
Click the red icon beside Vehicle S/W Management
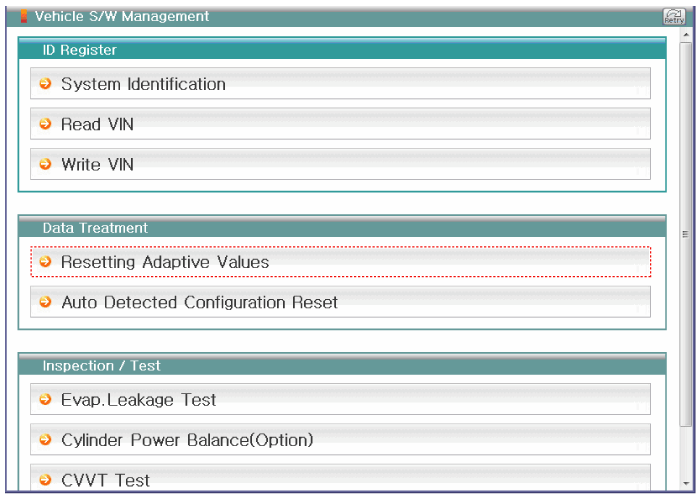[x=25, y=17]
